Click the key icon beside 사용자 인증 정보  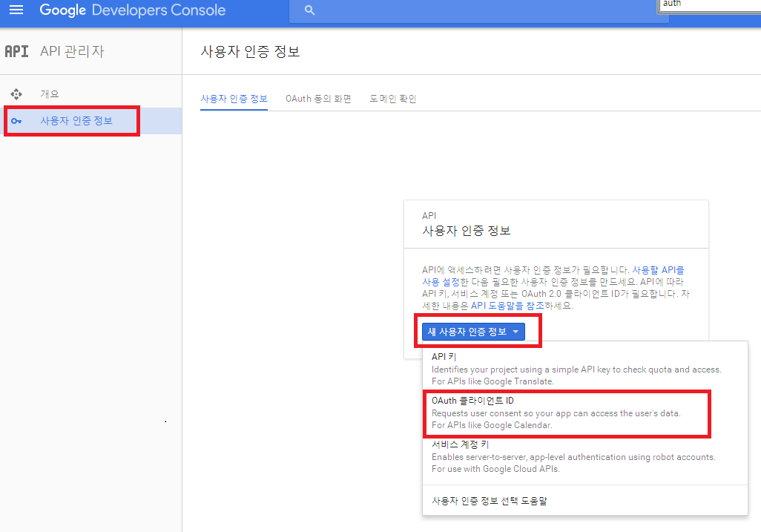16,121
